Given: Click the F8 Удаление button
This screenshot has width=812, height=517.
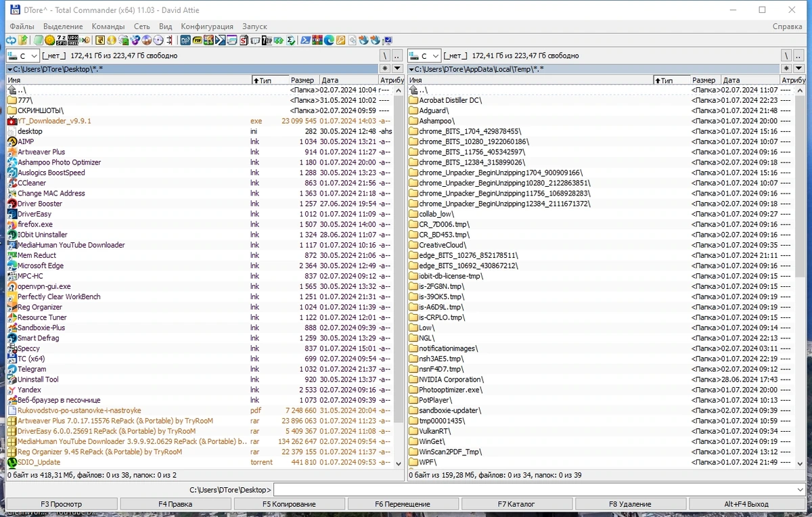Looking at the screenshot, I should pos(630,504).
